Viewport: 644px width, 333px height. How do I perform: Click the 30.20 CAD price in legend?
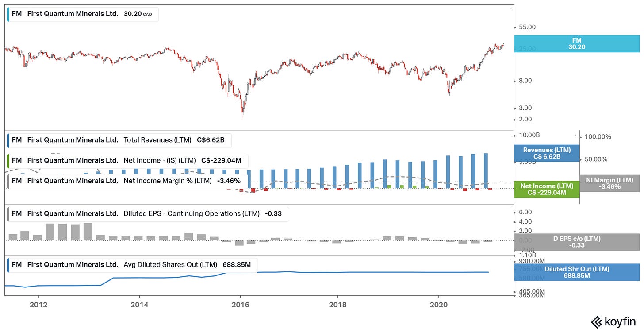(x=138, y=14)
